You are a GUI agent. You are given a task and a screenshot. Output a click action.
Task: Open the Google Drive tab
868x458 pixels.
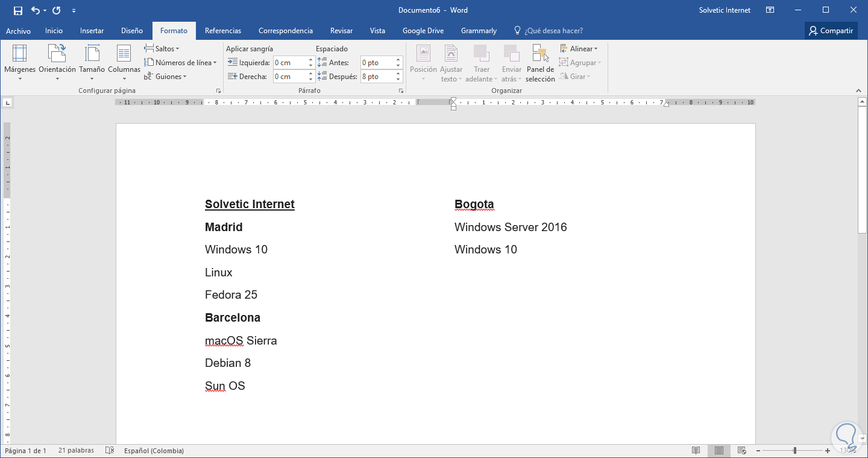coord(423,31)
